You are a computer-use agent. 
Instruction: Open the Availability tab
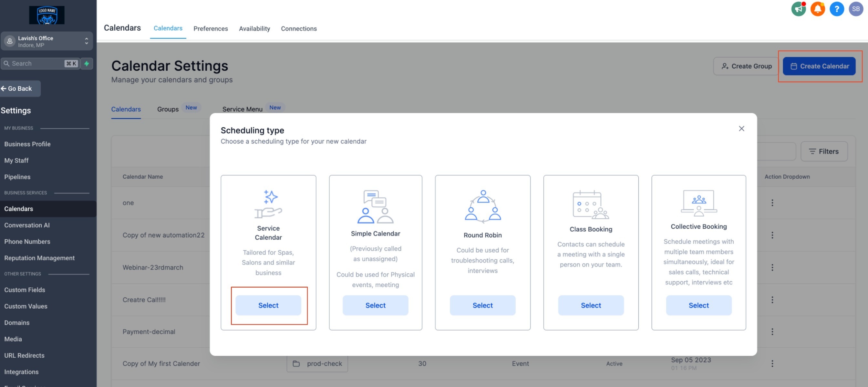point(254,29)
